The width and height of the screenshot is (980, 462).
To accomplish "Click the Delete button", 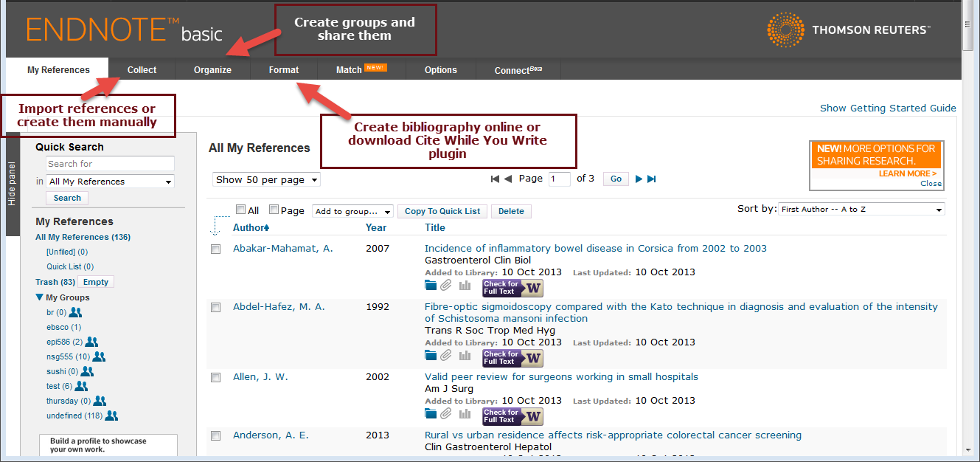I will pyautogui.click(x=511, y=211).
